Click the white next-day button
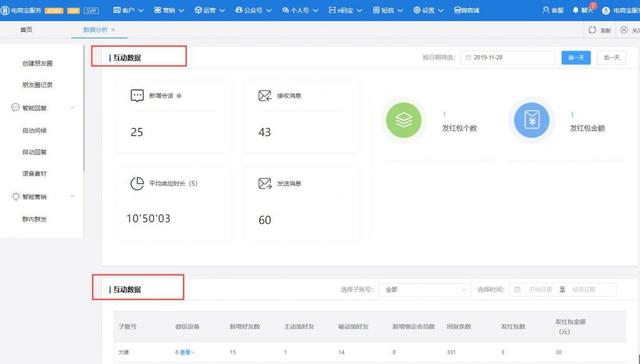The height and width of the screenshot is (364, 640). (611, 58)
